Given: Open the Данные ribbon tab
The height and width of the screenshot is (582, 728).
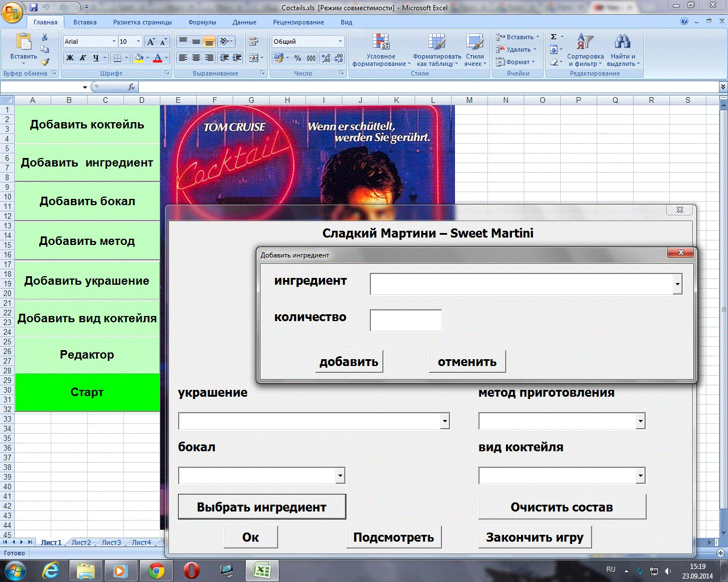Looking at the screenshot, I should point(245,22).
